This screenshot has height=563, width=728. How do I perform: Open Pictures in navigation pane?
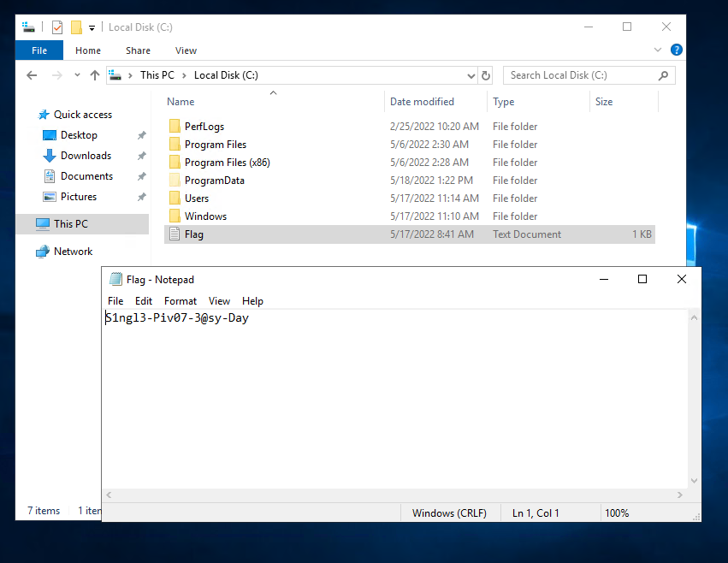[x=79, y=197]
